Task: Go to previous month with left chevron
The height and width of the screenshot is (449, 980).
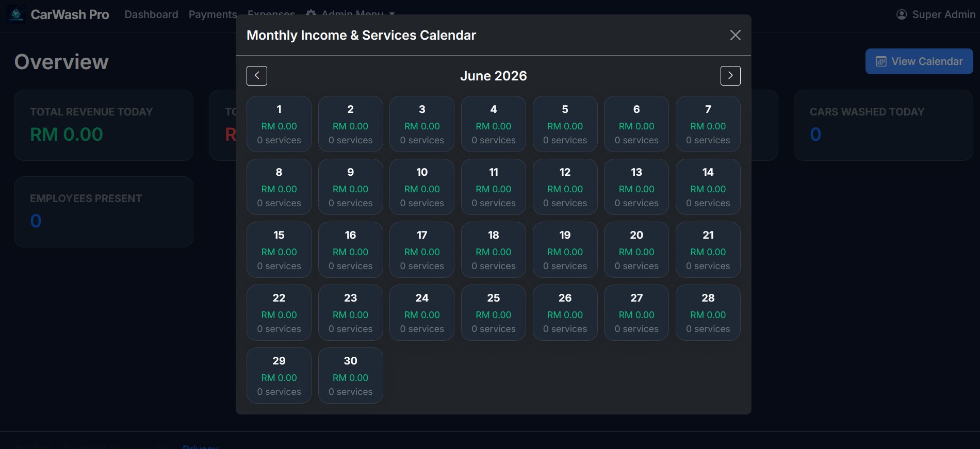Action: 257,76
